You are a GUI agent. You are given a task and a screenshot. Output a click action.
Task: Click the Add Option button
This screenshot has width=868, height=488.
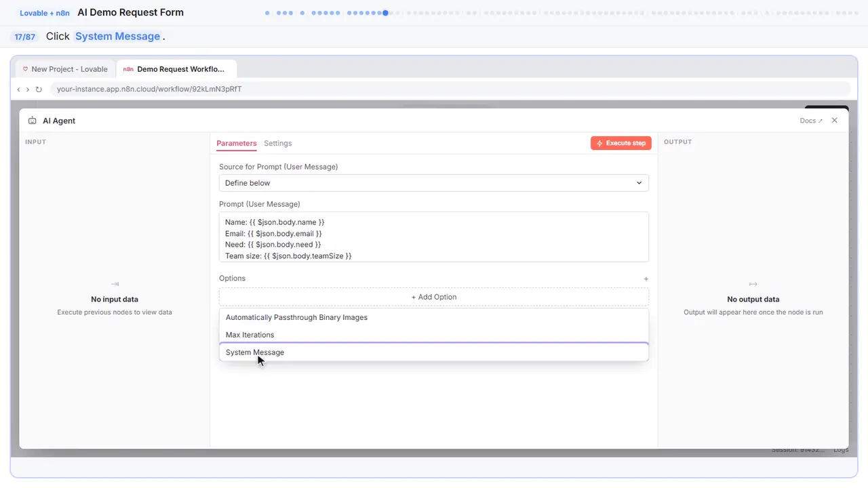tap(434, 297)
